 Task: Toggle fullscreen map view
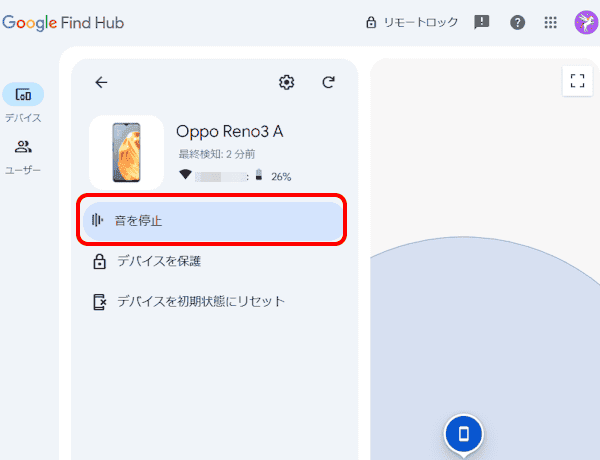click(x=577, y=82)
